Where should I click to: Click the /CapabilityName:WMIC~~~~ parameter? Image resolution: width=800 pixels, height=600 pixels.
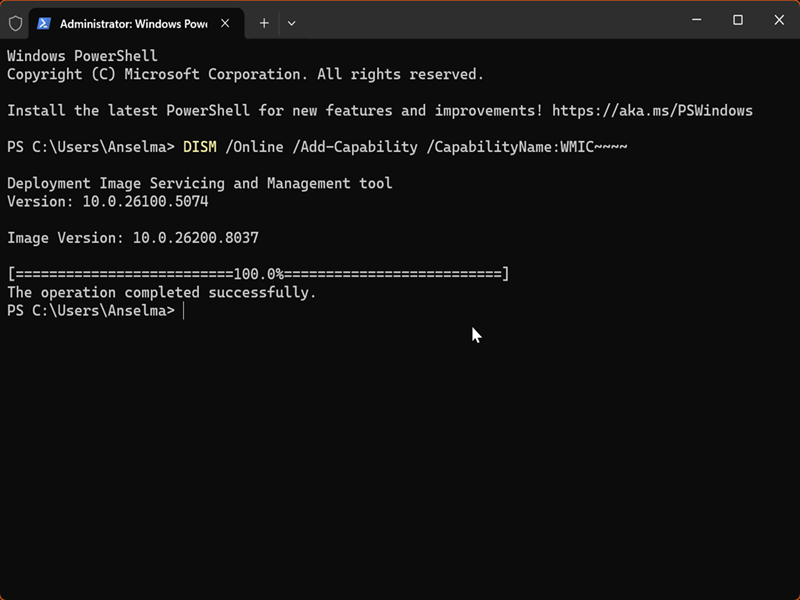coord(527,147)
